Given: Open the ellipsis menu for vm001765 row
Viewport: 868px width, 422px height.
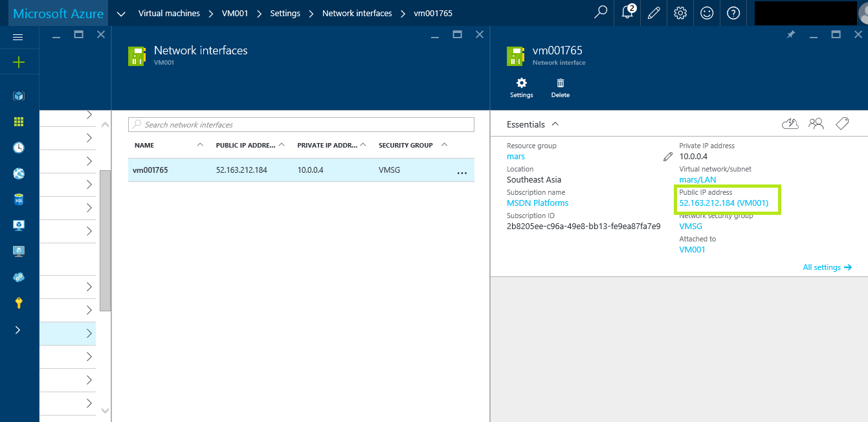Looking at the screenshot, I should pos(462,173).
